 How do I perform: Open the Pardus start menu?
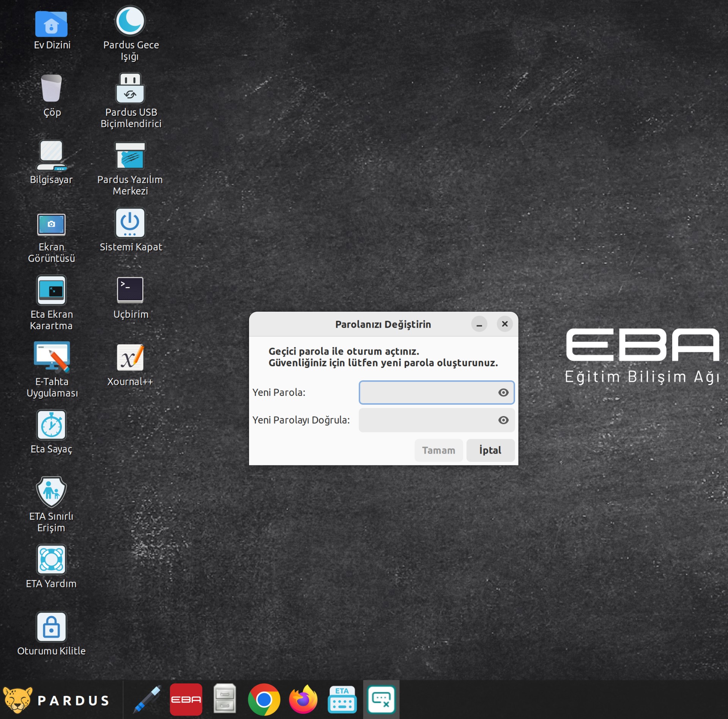pyautogui.click(x=57, y=700)
